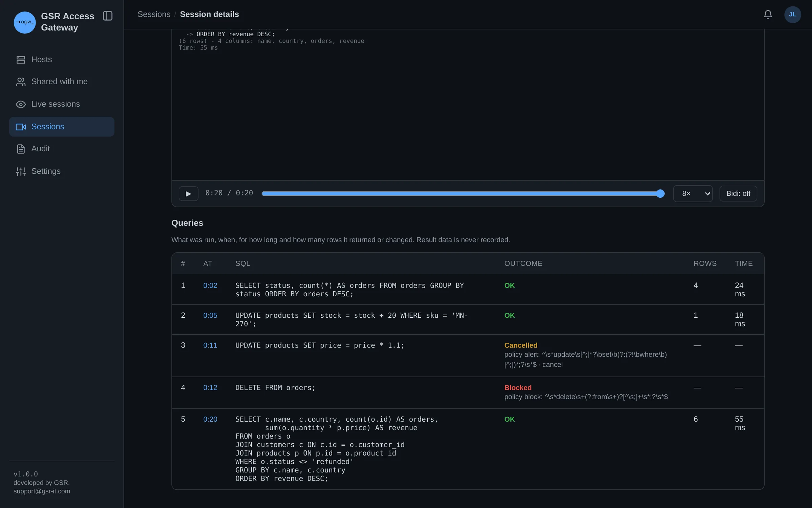Click the JL user avatar
812x508 pixels.
[792, 15]
